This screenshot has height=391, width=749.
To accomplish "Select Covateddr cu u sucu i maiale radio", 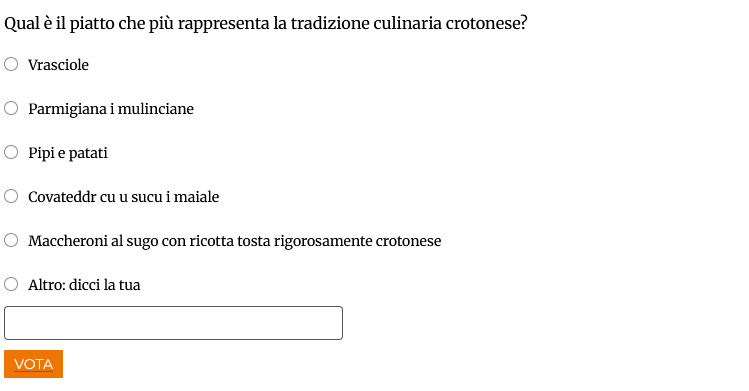I will click(11, 196).
